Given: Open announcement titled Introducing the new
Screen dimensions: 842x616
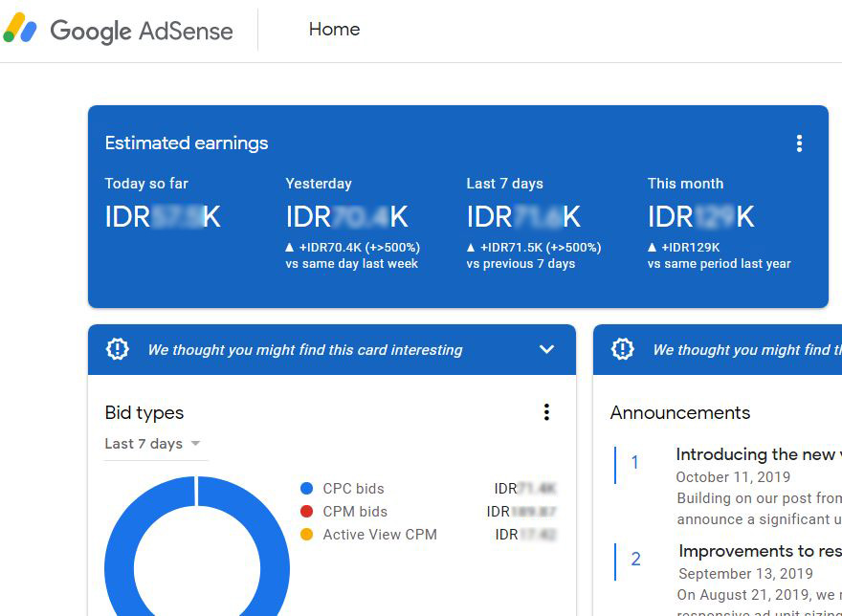Looking at the screenshot, I should tap(758, 454).
